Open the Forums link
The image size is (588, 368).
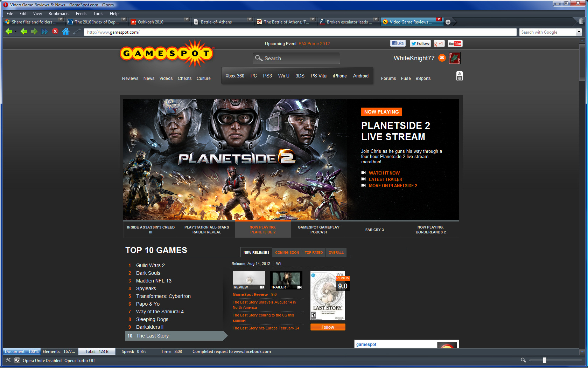(388, 79)
